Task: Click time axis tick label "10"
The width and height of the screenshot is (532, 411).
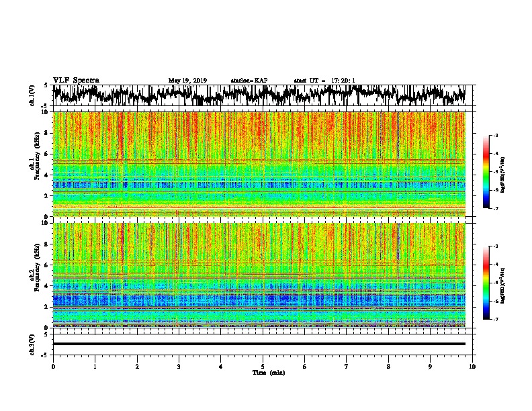Action: (472, 367)
